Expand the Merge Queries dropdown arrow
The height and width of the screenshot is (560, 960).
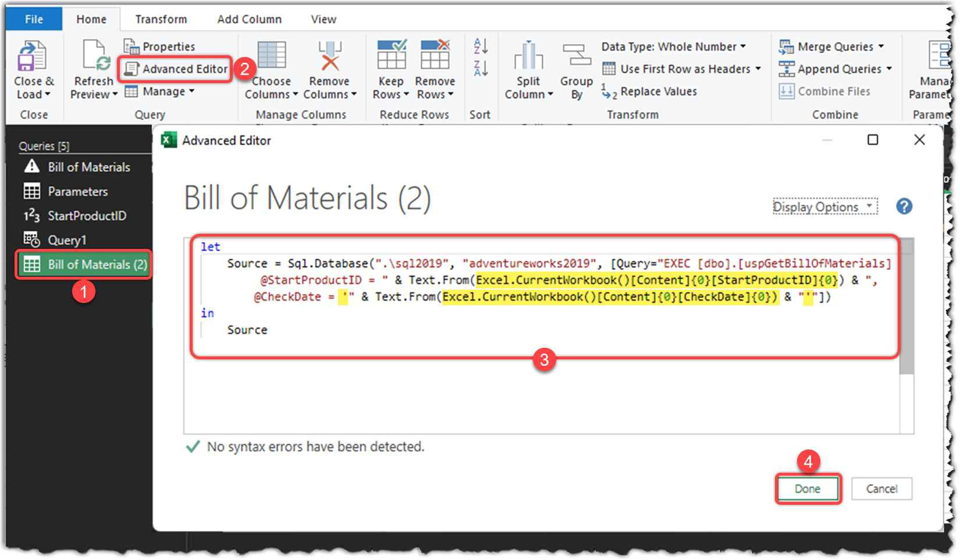[881, 47]
